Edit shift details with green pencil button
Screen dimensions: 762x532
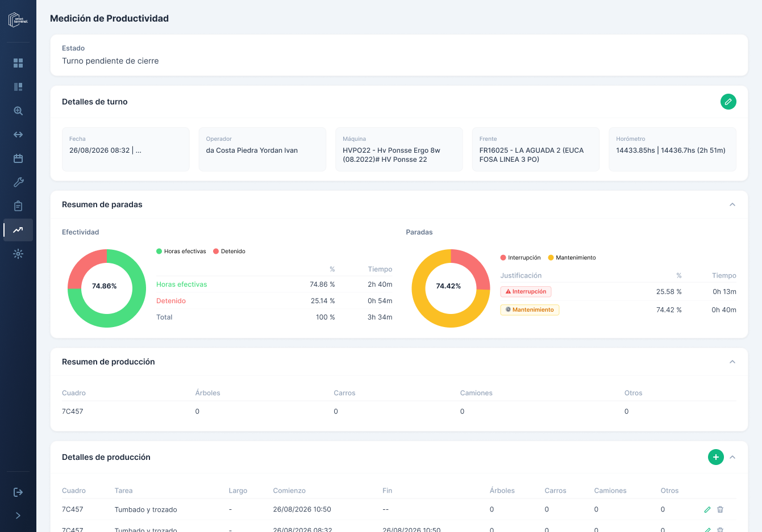[728, 102]
